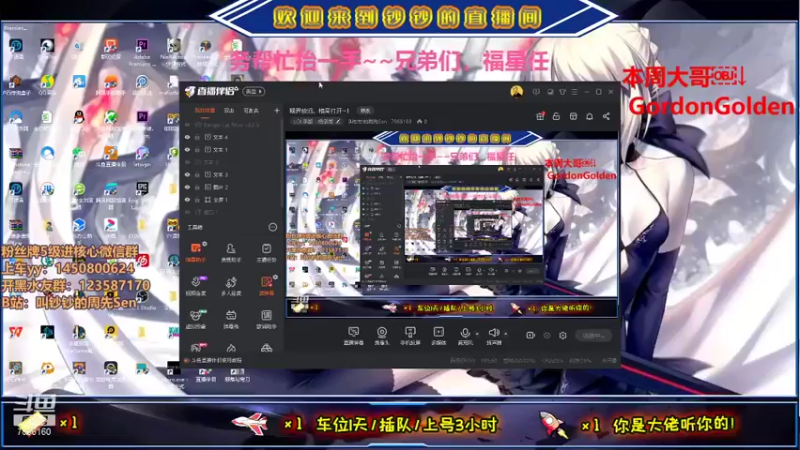Open the lyrics assistant tool icon
This screenshot has width=800, height=450.
click(x=266, y=319)
